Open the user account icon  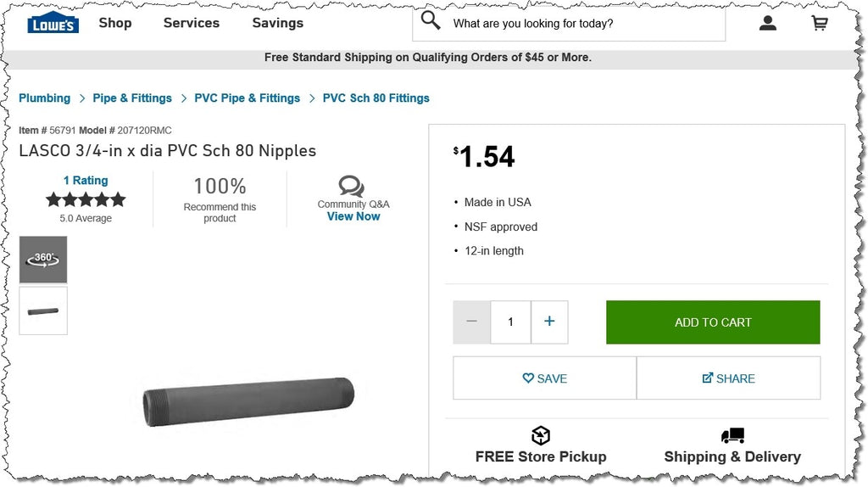(768, 23)
